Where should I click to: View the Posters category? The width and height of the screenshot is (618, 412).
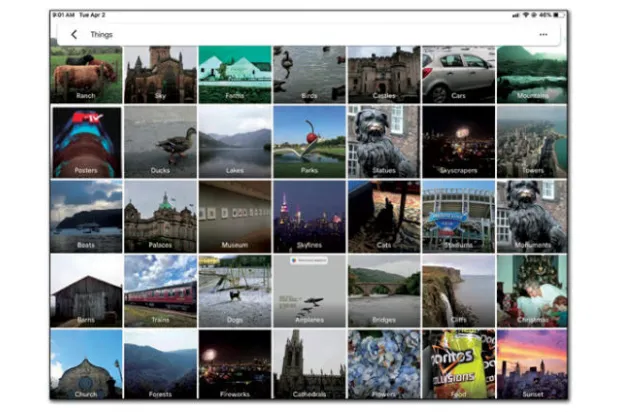coord(85,142)
